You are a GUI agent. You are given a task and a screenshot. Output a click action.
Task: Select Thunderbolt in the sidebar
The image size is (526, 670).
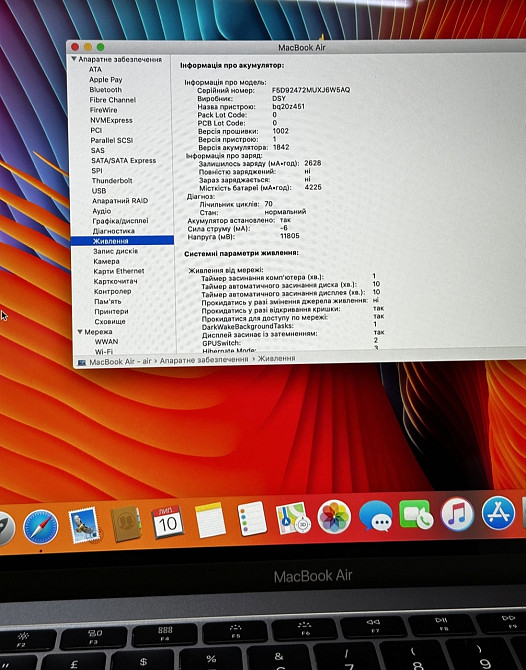pos(112,181)
